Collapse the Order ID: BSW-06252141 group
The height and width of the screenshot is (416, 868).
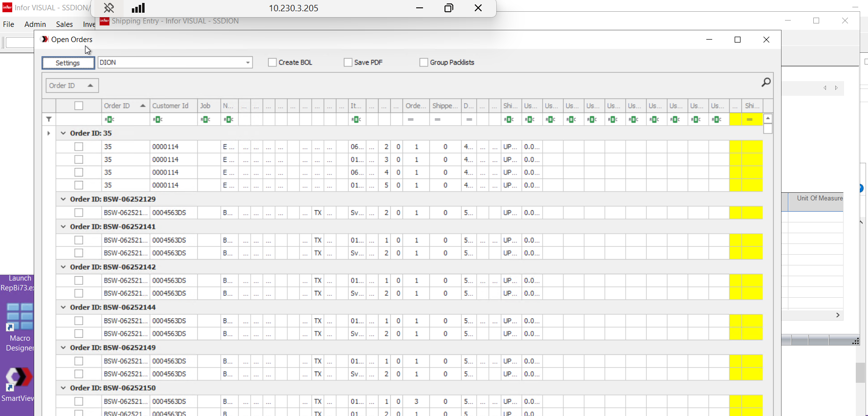pyautogui.click(x=63, y=226)
